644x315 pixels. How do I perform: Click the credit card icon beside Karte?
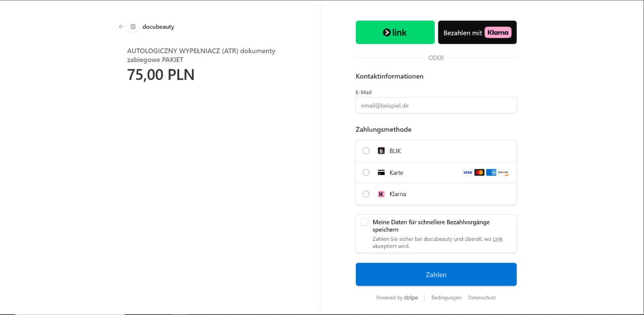pos(381,172)
